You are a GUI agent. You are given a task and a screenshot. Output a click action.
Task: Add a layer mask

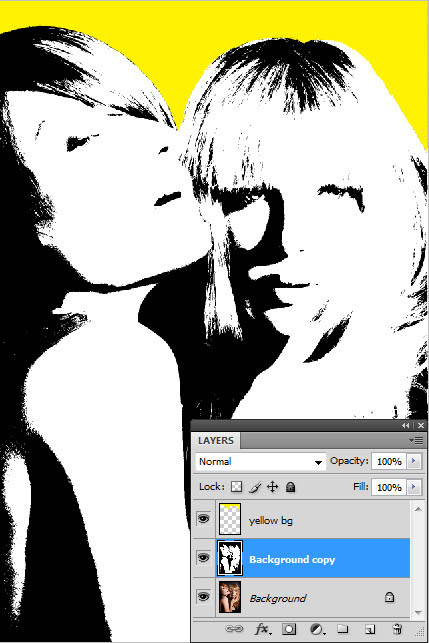tap(289, 629)
